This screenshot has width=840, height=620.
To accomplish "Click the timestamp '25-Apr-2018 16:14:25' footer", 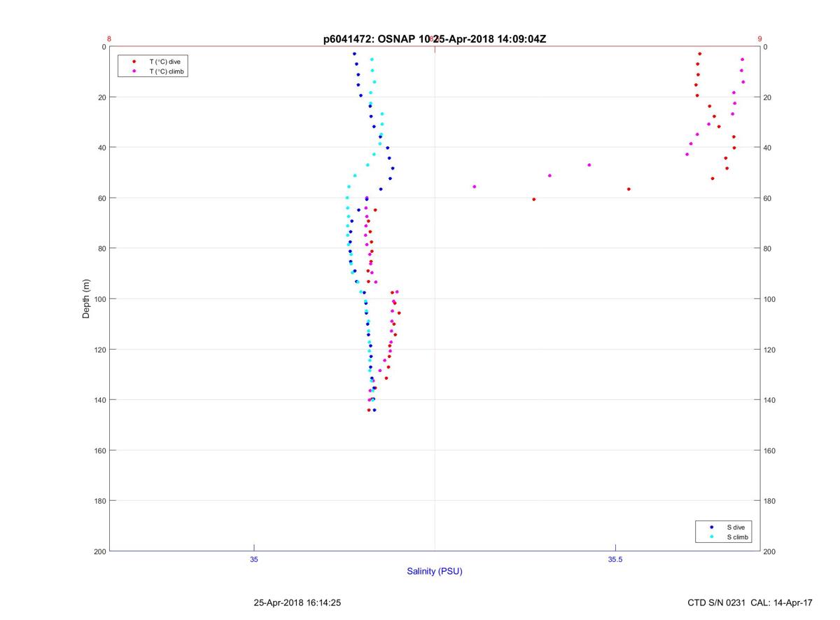I will pyautogui.click(x=297, y=602).
